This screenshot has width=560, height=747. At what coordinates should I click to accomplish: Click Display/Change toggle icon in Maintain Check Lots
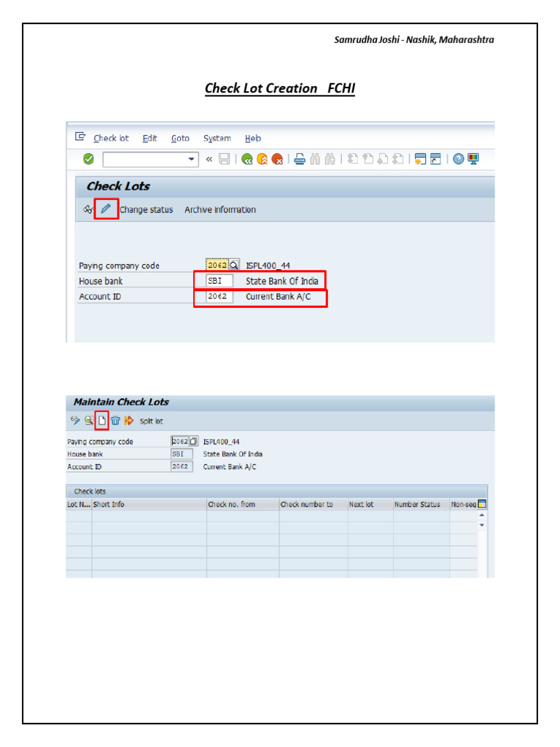coord(75,420)
